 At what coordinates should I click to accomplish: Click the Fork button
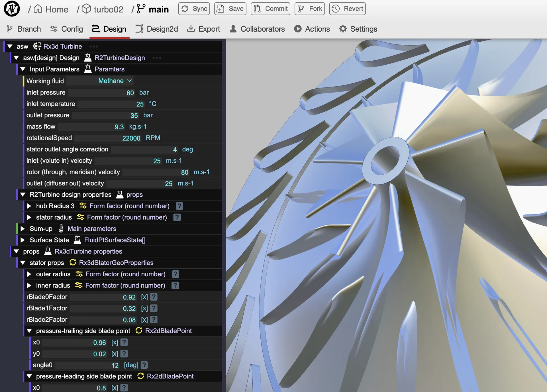coord(310,9)
